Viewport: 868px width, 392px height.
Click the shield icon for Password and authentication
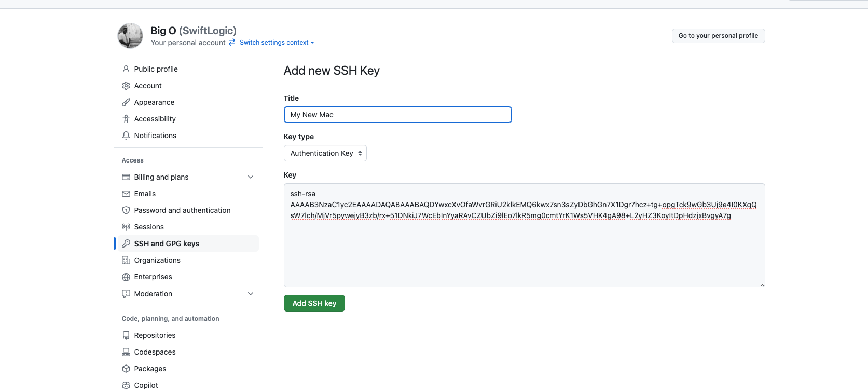(x=126, y=210)
